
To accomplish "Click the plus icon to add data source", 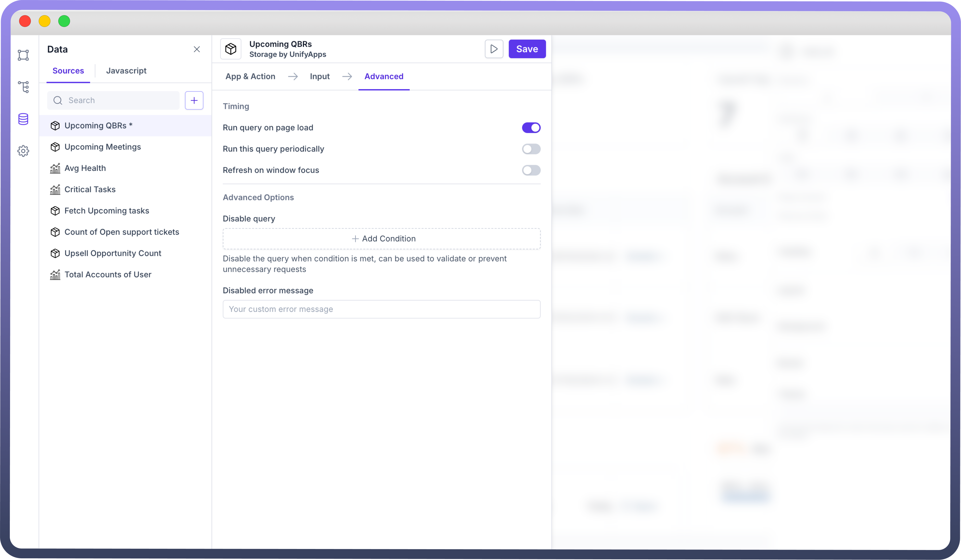I will (x=194, y=100).
